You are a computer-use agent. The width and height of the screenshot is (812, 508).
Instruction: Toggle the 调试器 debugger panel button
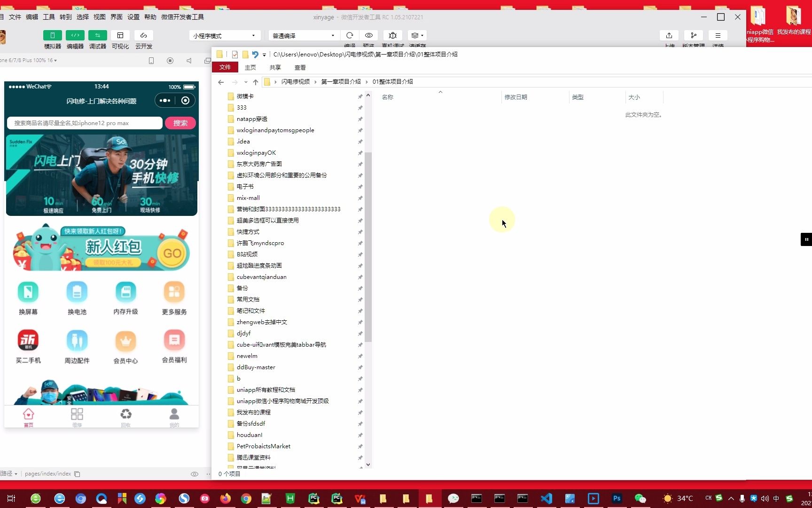98,35
